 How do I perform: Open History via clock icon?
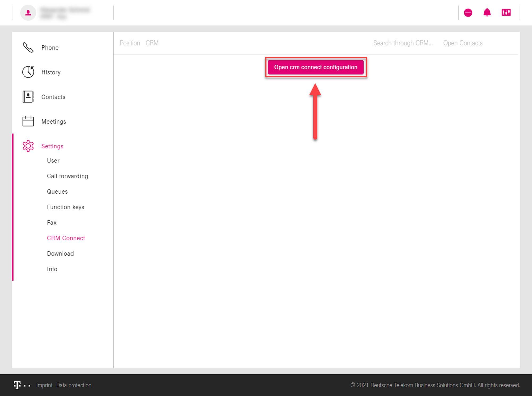tap(28, 72)
